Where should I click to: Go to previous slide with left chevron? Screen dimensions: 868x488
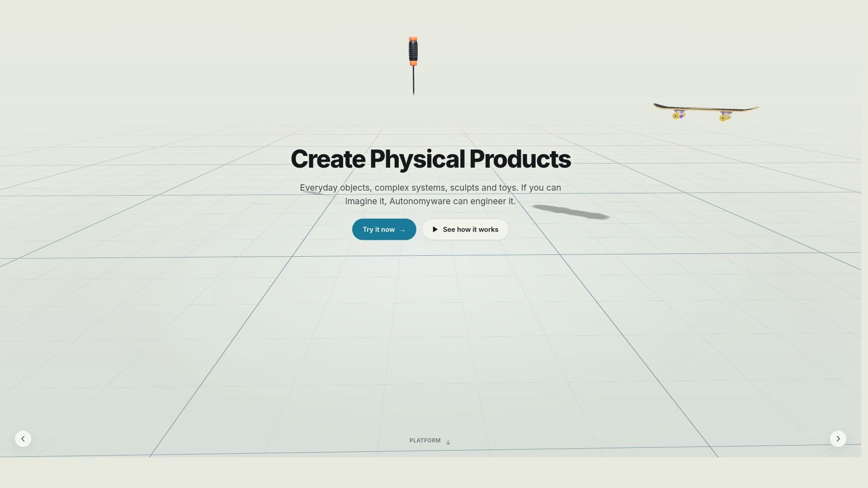[x=23, y=439]
